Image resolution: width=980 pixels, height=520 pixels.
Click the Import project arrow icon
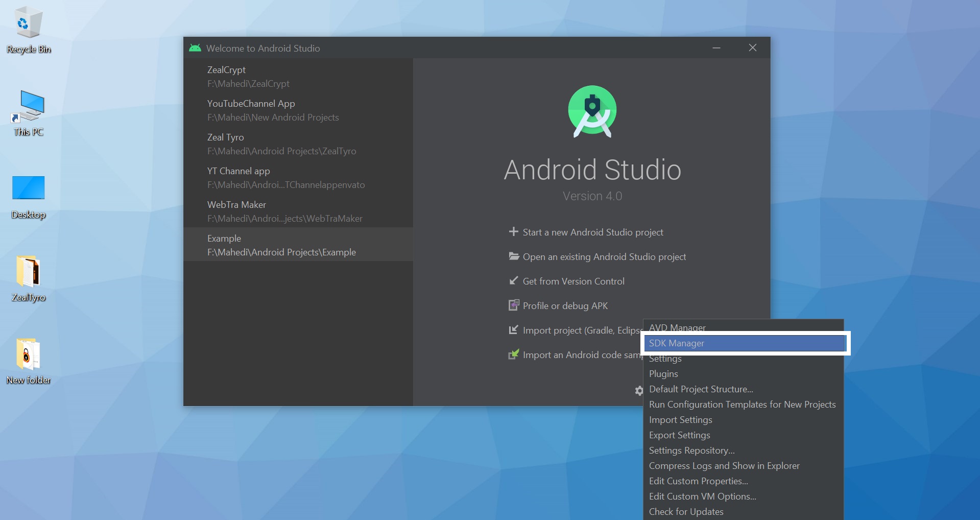(x=514, y=330)
